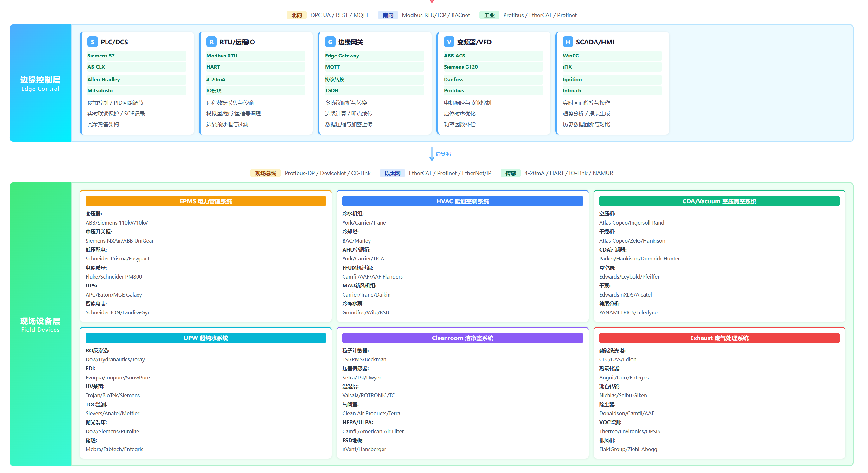Select the AB CLX chip
Screen dimensions: 868x473
(x=137, y=67)
